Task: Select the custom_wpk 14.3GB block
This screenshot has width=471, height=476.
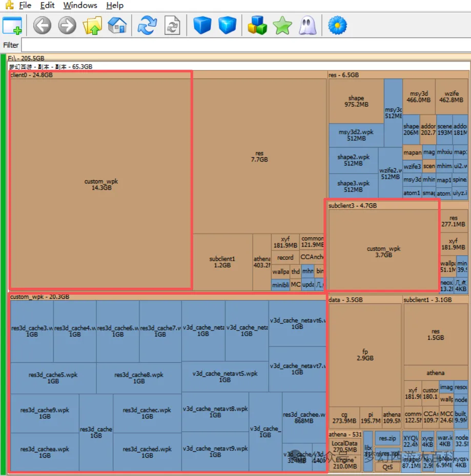Action: (x=101, y=184)
